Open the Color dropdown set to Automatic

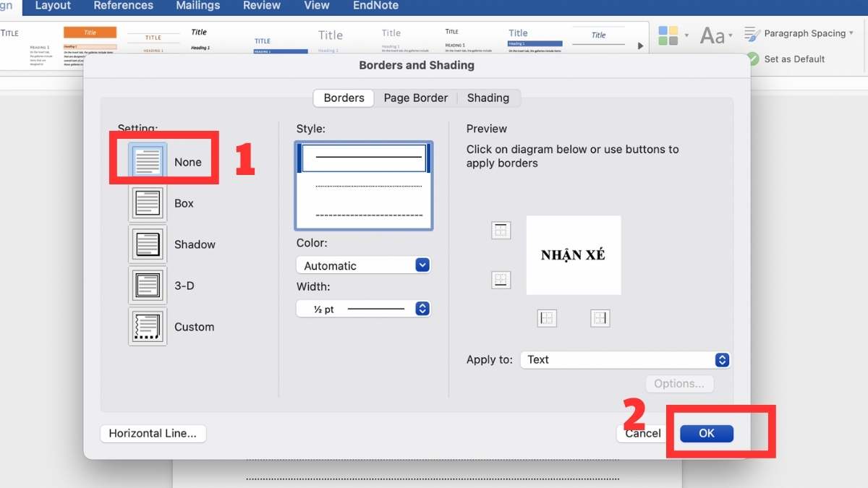tap(363, 265)
